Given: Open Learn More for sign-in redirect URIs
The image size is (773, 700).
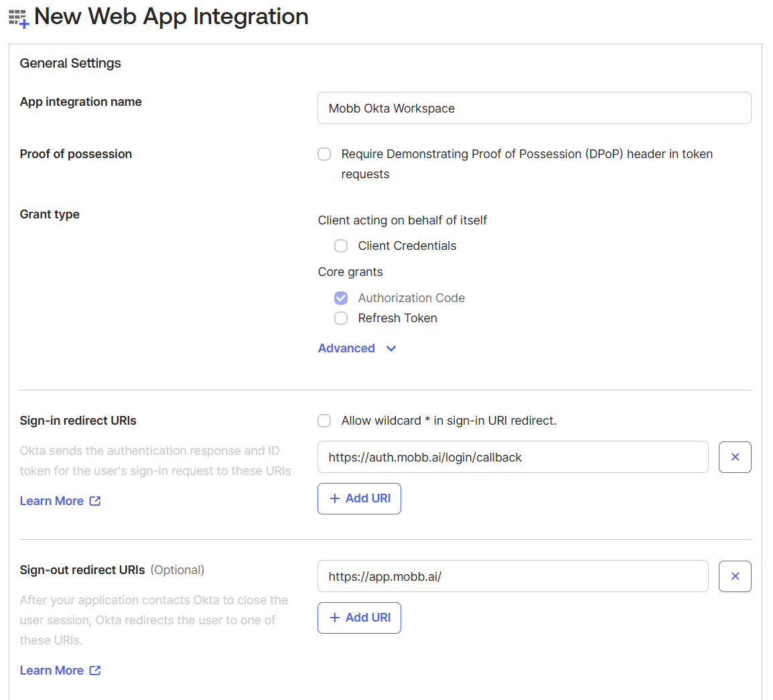Looking at the screenshot, I should pyautogui.click(x=52, y=501).
